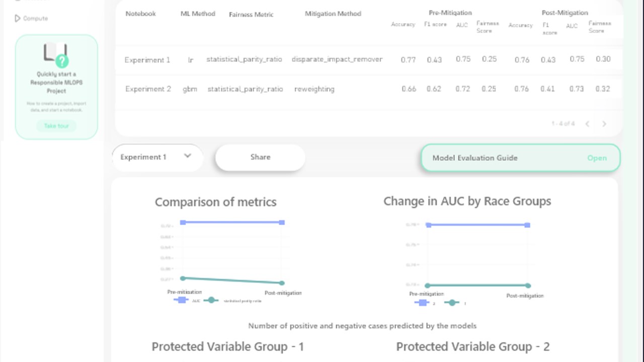Toggle statistical parity ratio legend marker
644x362 pixels.
(x=211, y=300)
